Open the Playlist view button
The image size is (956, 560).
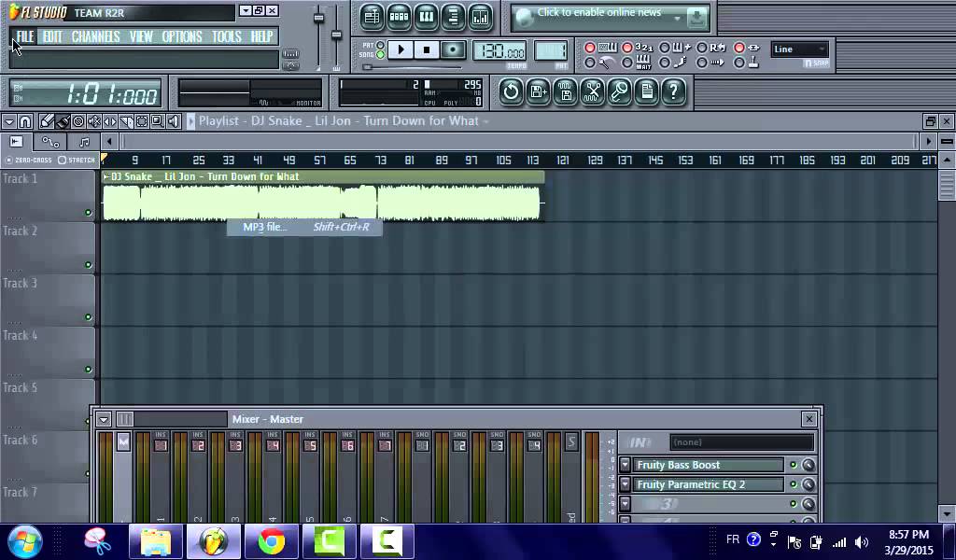click(372, 17)
